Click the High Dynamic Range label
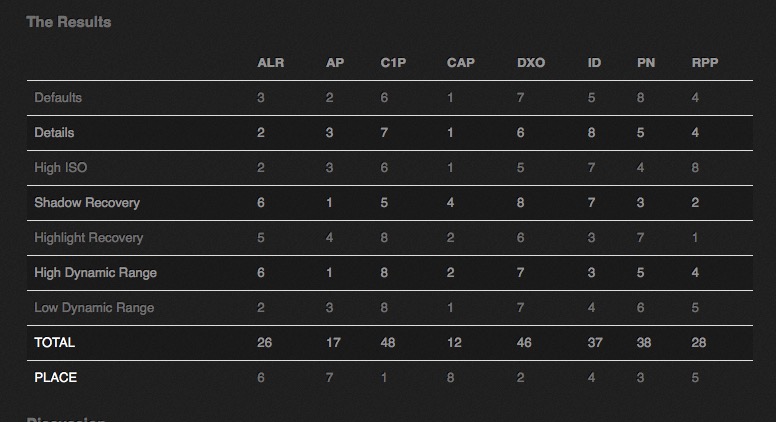776x422 pixels. (96, 273)
